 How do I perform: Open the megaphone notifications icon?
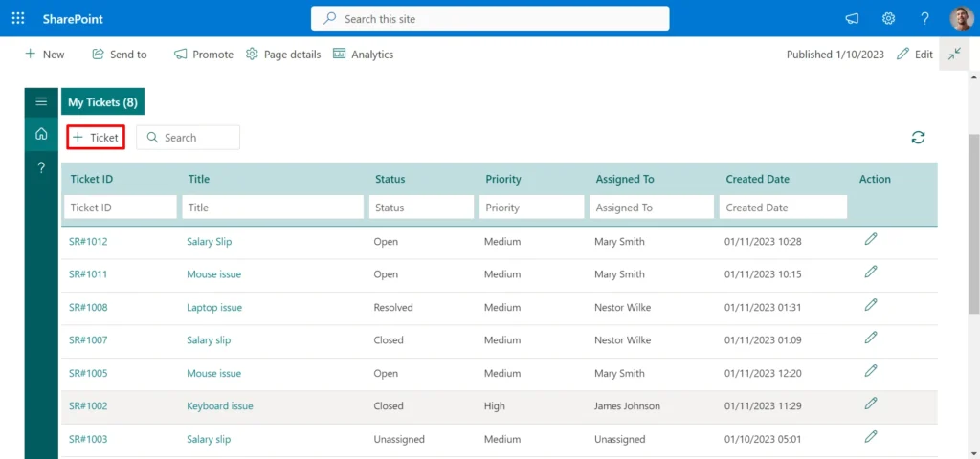coord(852,19)
